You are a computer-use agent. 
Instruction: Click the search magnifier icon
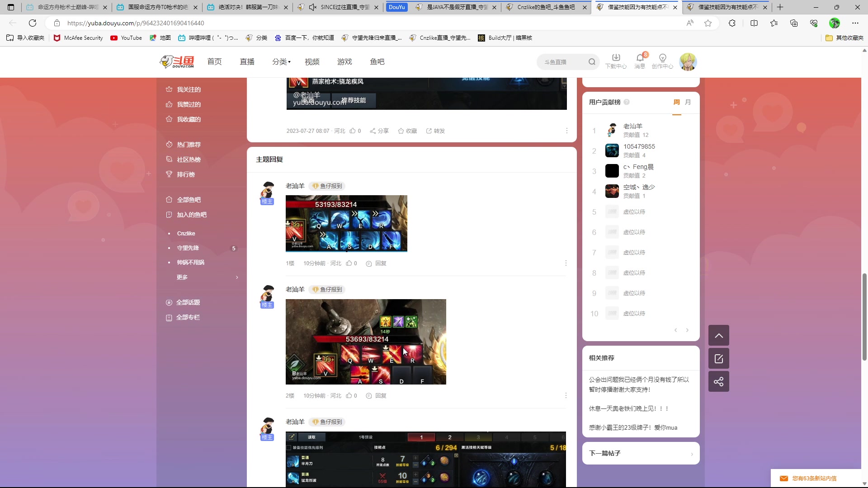592,62
